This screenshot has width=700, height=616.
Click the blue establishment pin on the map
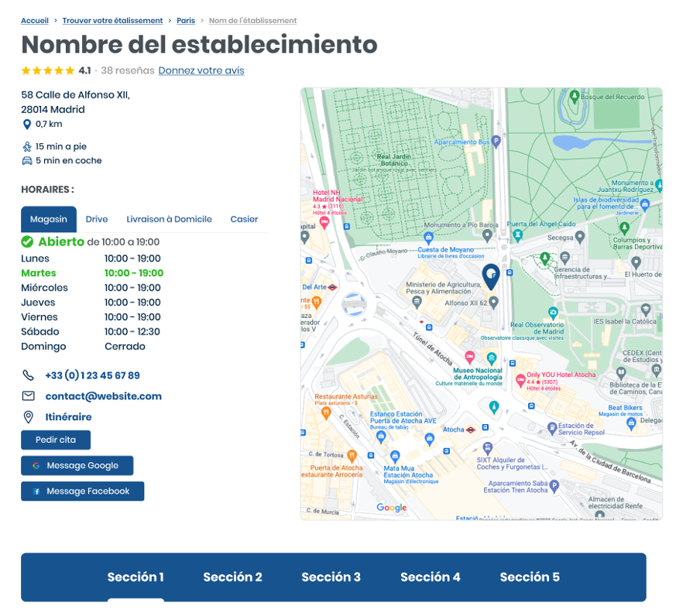tap(491, 276)
